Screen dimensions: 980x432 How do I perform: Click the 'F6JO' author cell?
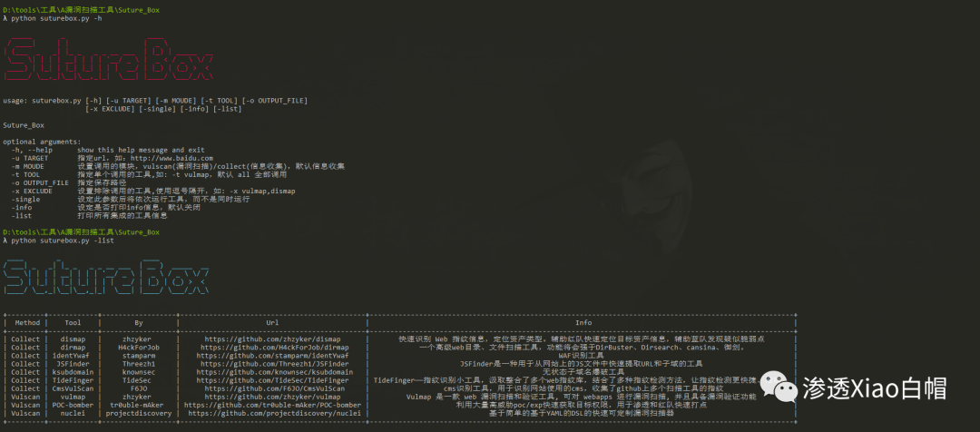pyautogui.click(x=139, y=388)
